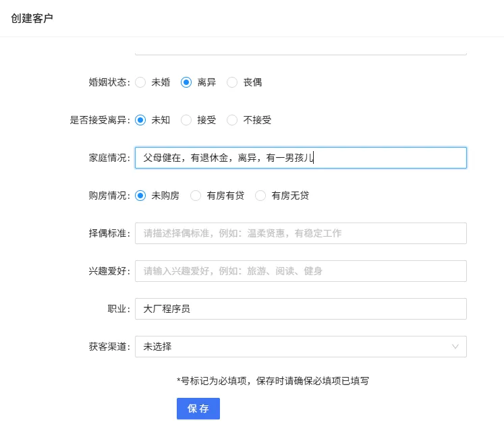Select the 丧偶 radio button
The image size is (504, 441).
[x=232, y=82]
